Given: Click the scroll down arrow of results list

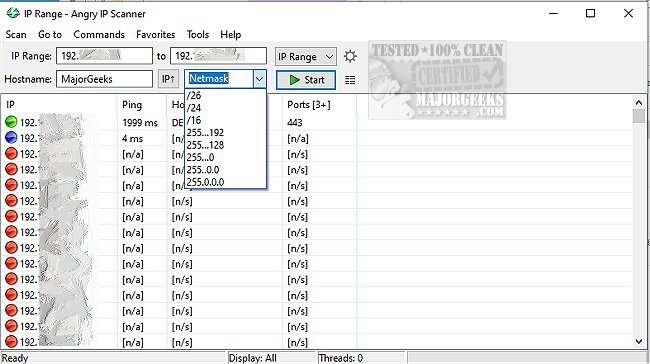Looking at the screenshot, I should pos(638,342).
